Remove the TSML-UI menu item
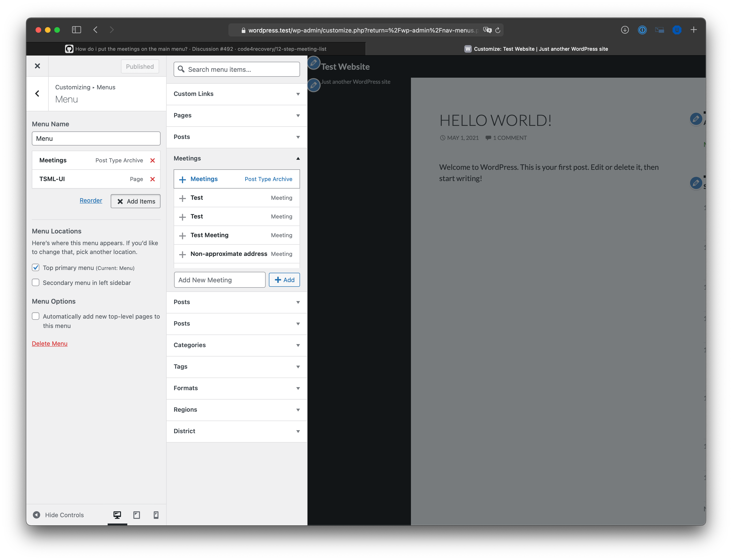 tap(152, 179)
